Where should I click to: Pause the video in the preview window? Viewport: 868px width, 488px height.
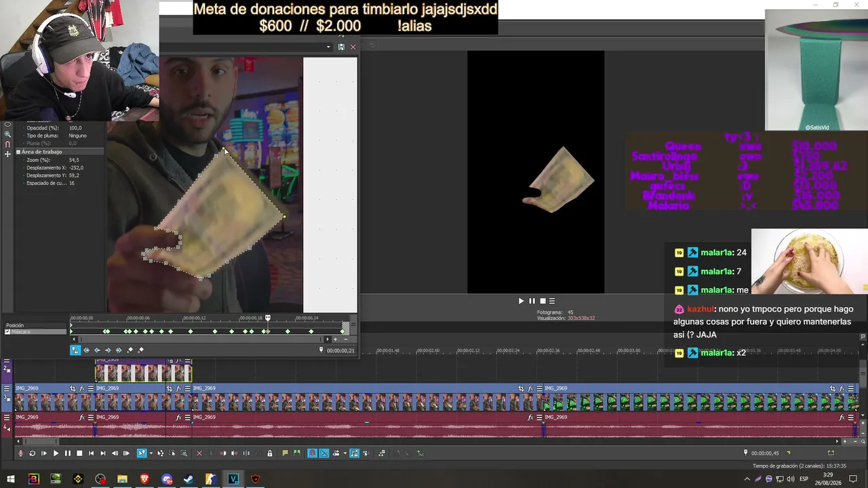tap(532, 301)
